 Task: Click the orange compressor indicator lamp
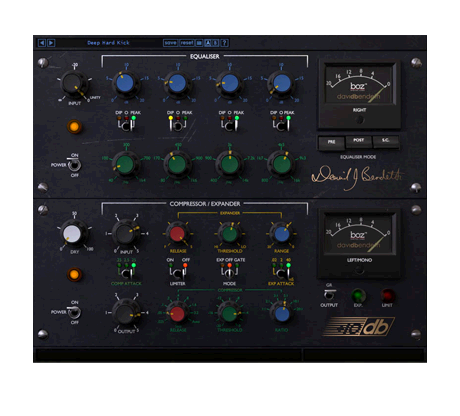(74, 274)
